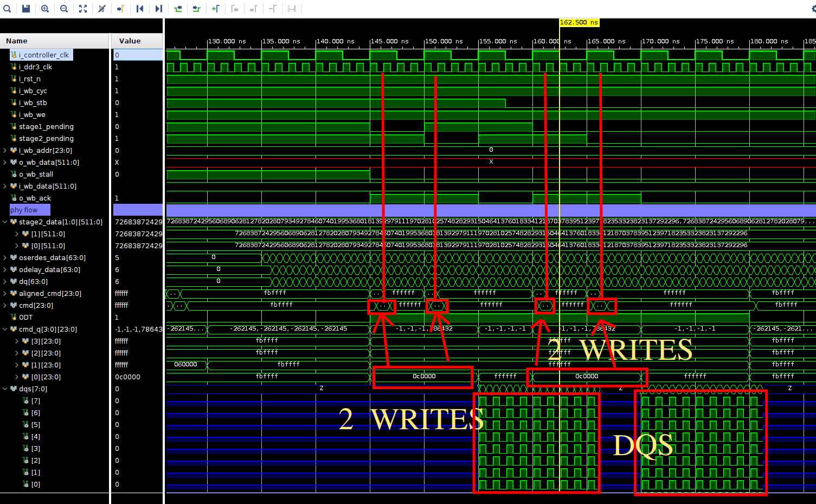
Task: Click the 150.000 ns ruler tick
Action: coord(444,41)
